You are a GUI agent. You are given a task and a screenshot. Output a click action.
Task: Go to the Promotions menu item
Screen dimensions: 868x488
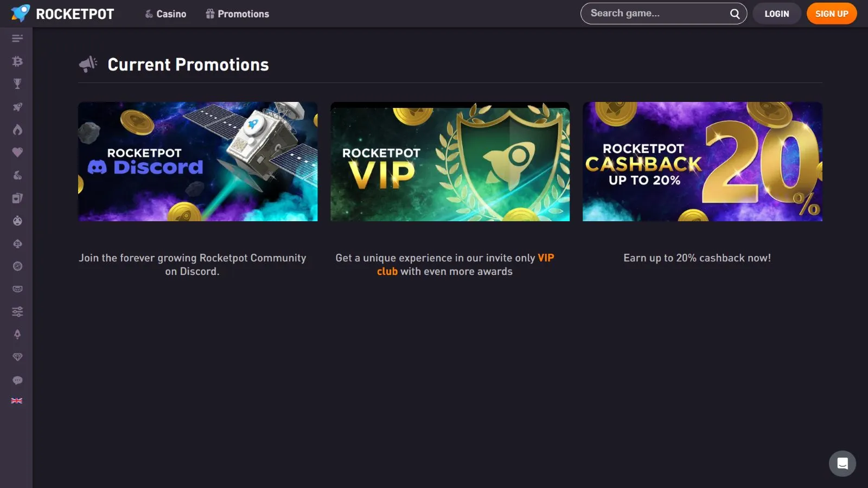(238, 14)
